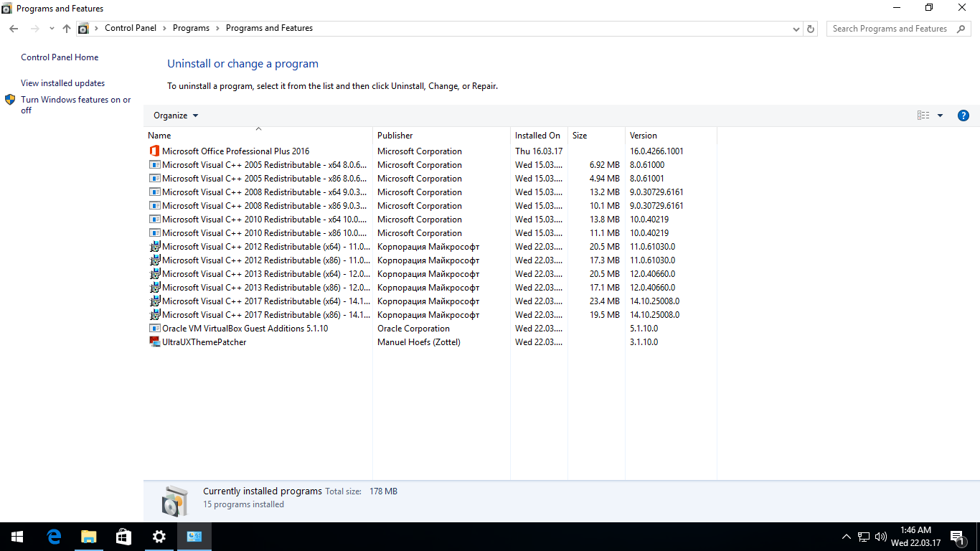Open the More view options dropdown arrow

point(941,116)
